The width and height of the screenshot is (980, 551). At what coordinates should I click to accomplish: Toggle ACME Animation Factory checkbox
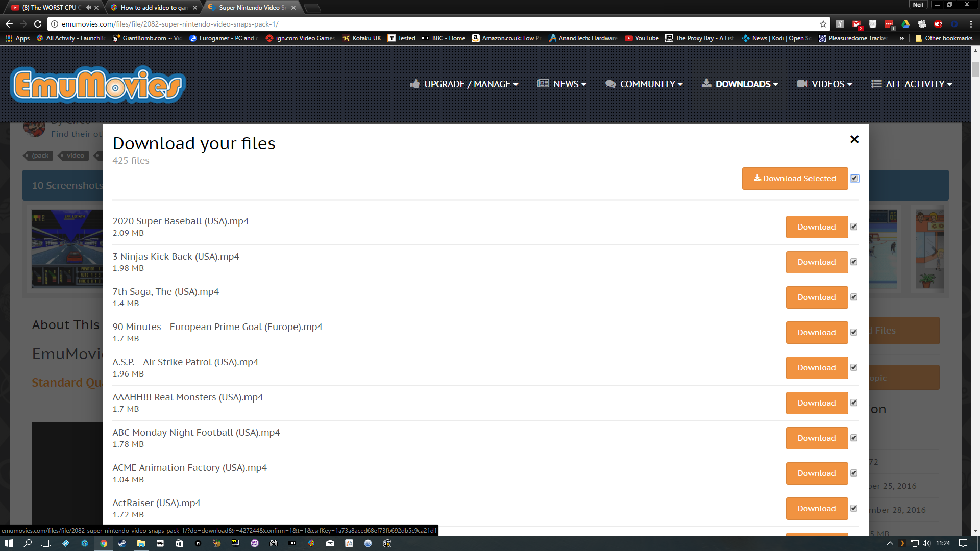click(854, 473)
